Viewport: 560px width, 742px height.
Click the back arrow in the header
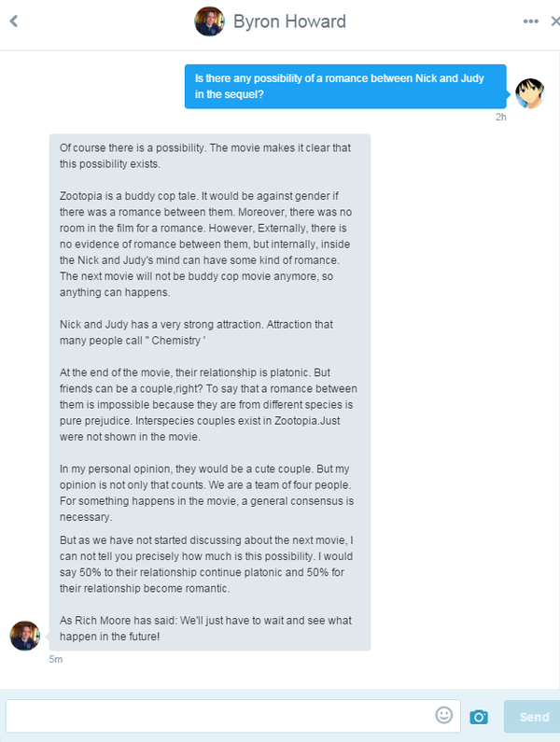pos(14,21)
